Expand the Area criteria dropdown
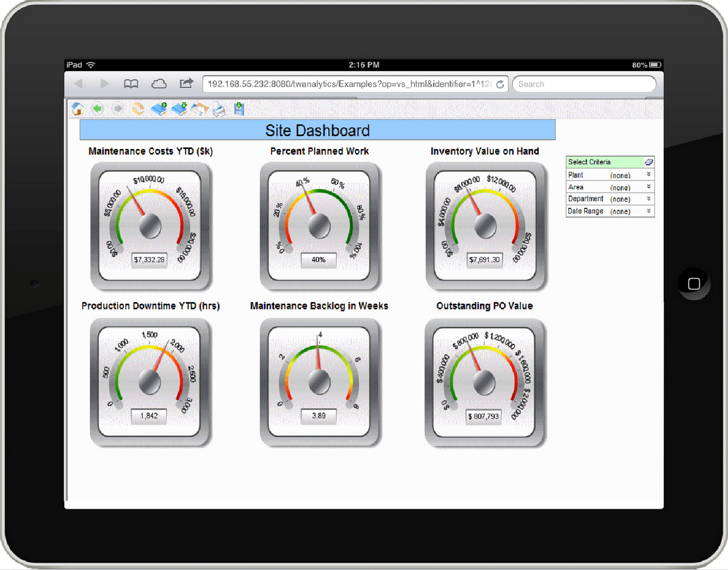This screenshot has width=728, height=570. tap(649, 187)
